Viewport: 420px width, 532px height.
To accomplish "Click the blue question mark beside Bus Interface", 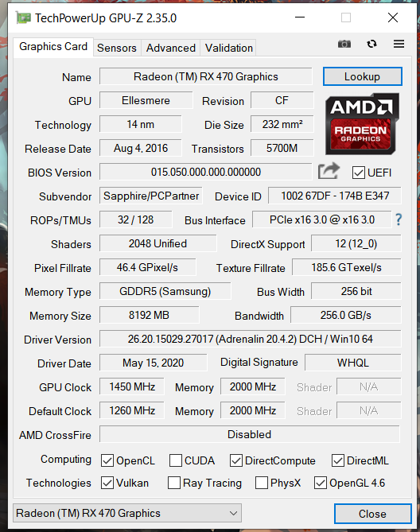I will pyautogui.click(x=399, y=219).
